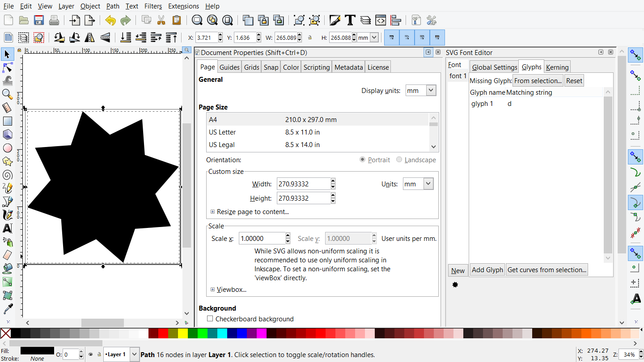644x362 pixels.
Task: Expand the Viewbox section
Action: click(213, 289)
